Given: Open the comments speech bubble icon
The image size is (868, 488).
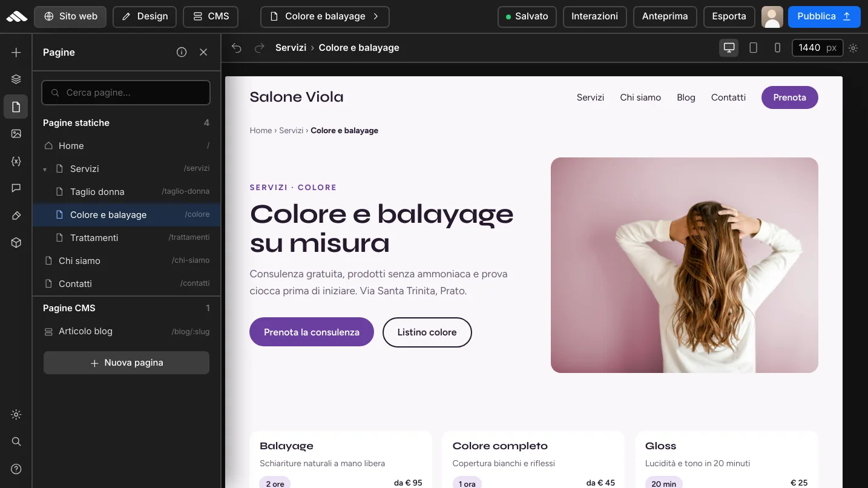Looking at the screenshot, I should click(x=16, y=188).
